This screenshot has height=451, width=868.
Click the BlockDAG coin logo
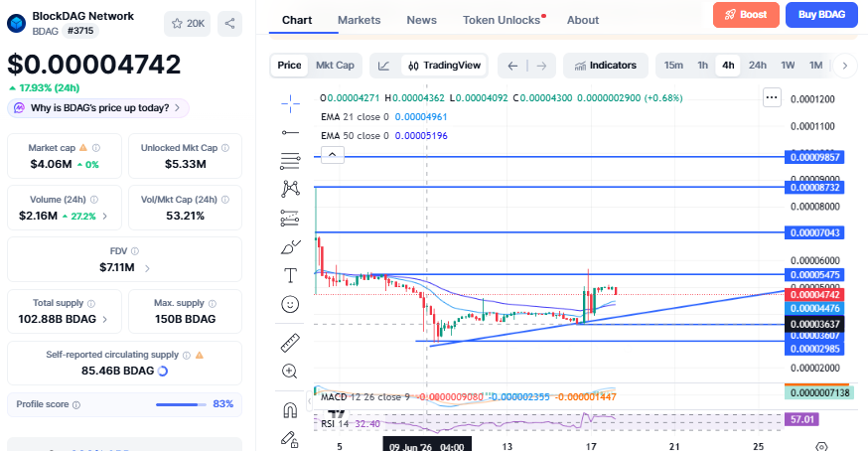[x=17, y=23]
